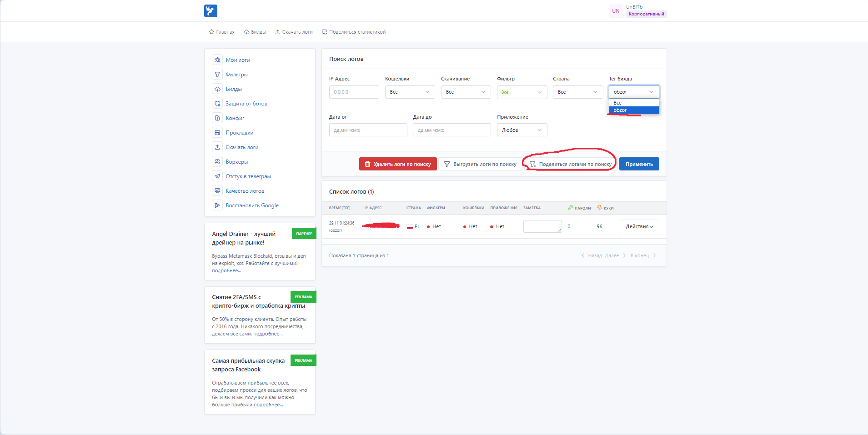
Task: Click the document icon beside Конфиг
Action: [217, 118]
